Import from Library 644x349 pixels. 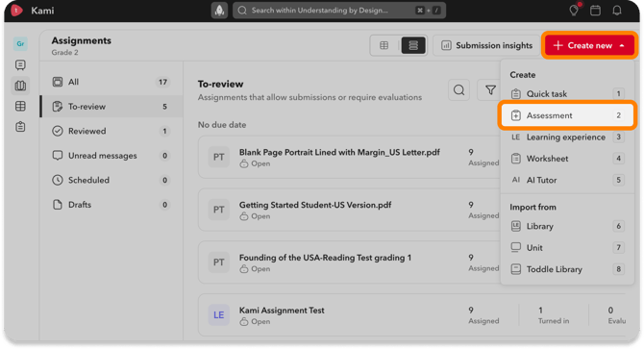567,226
